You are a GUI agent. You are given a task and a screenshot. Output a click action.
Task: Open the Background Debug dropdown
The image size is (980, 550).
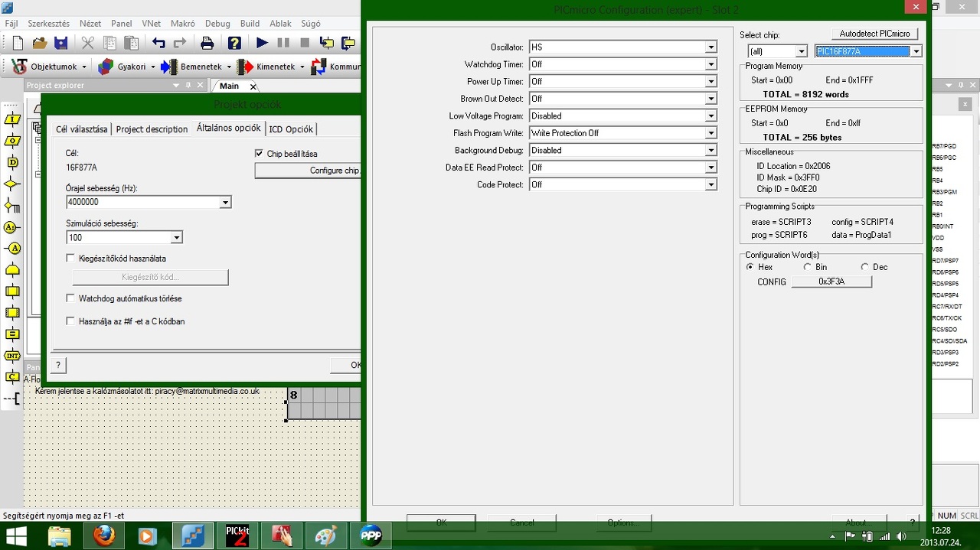(x=710, y=151)
